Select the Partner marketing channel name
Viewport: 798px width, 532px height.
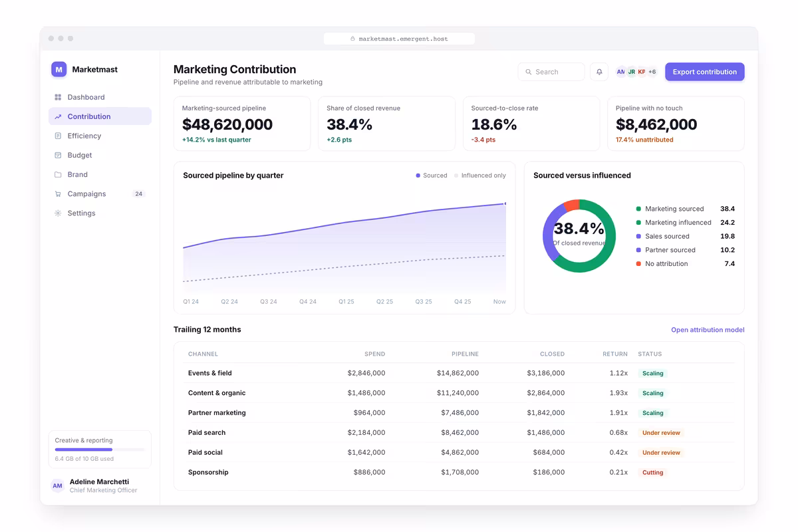(x=217, y=413)
